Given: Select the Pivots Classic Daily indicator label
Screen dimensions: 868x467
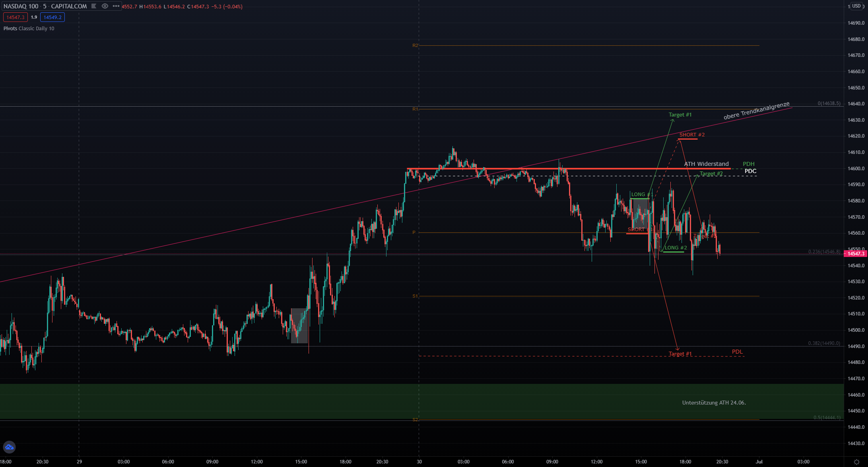Looking at the screenshot, I should [29, 29].
